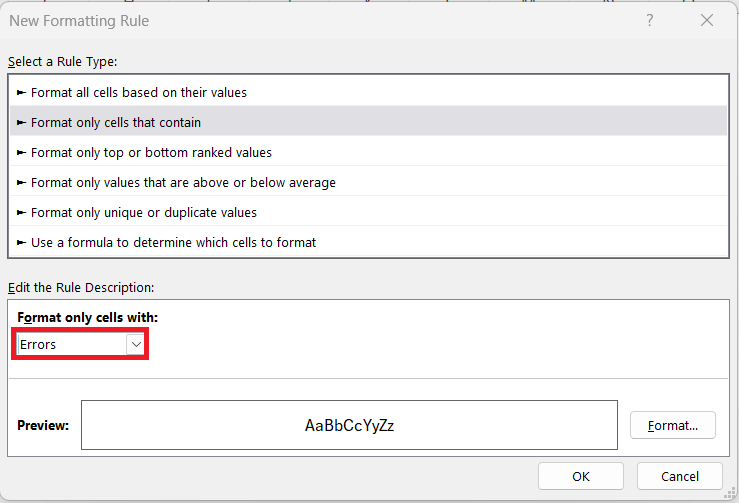Click the 'Preview:' label
This screenshot has width=739, height=503.
tap(43, 425)
